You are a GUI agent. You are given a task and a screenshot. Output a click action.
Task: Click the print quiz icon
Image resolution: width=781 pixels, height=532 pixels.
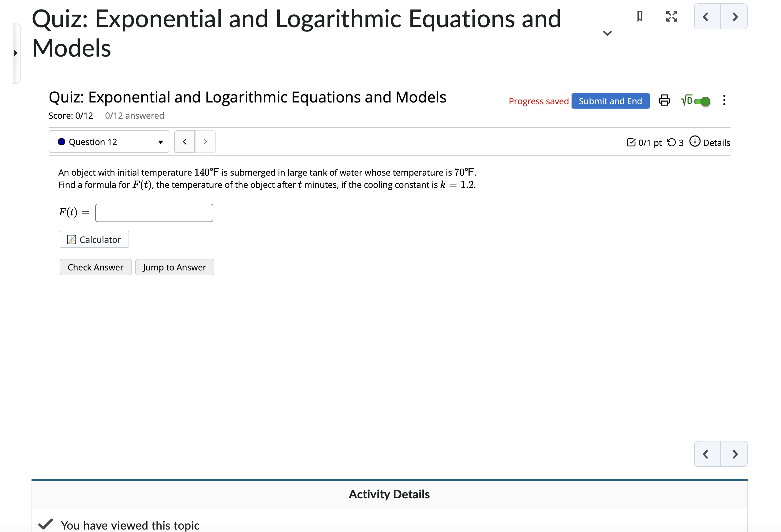664,100
